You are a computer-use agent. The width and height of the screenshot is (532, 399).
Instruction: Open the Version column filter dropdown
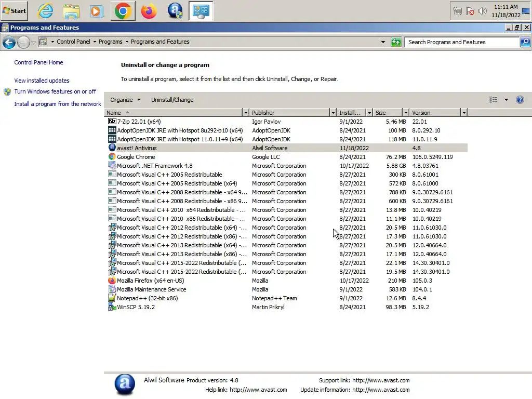pyautogui.click(x=464, y=113)
